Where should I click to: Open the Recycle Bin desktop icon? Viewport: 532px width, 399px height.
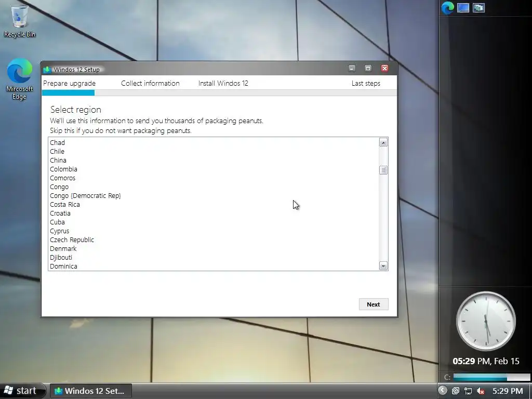[x=20, y=20]
